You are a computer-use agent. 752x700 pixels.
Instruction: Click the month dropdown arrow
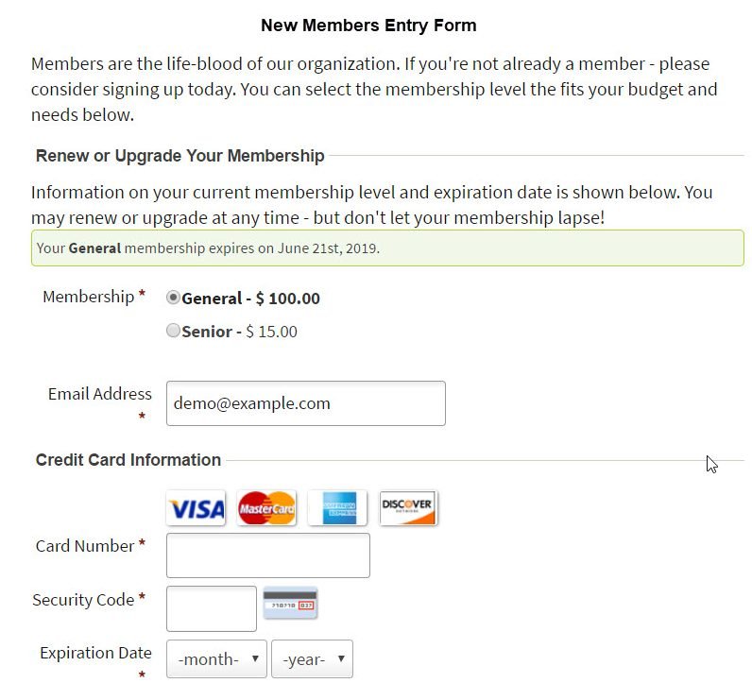click(x=256, y=658)
